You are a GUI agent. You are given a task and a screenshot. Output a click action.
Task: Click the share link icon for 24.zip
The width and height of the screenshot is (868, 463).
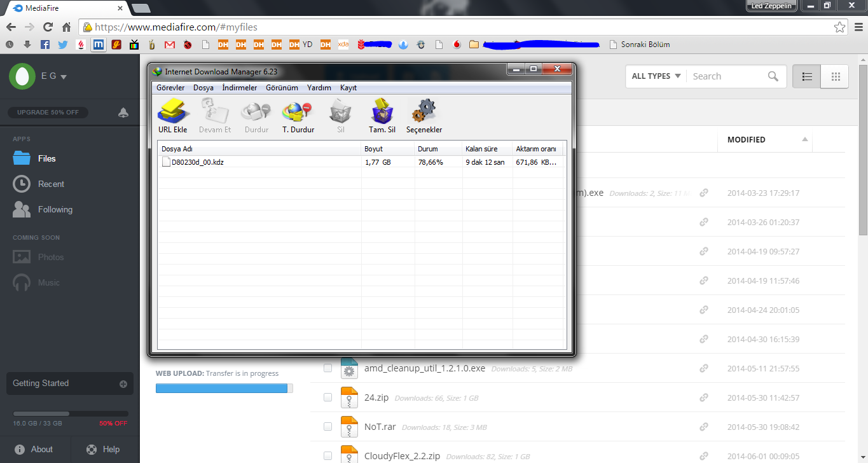704,397
